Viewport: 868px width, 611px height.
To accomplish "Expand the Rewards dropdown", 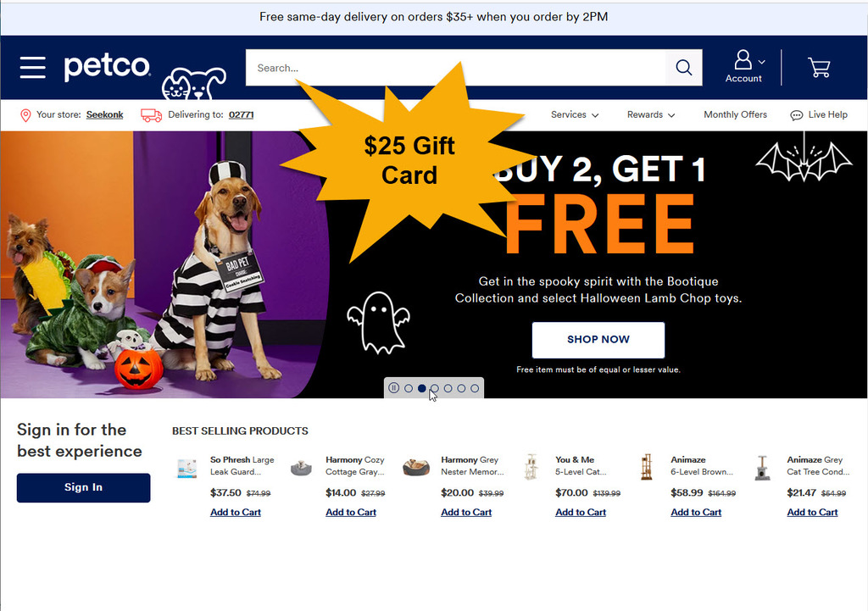I will (651, 114).
